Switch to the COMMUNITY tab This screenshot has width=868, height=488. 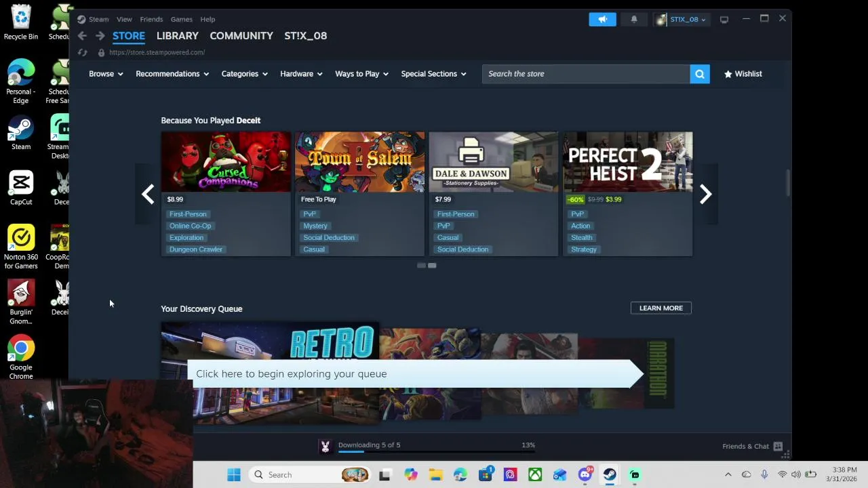pyautogui.click(x=241, y=36)
